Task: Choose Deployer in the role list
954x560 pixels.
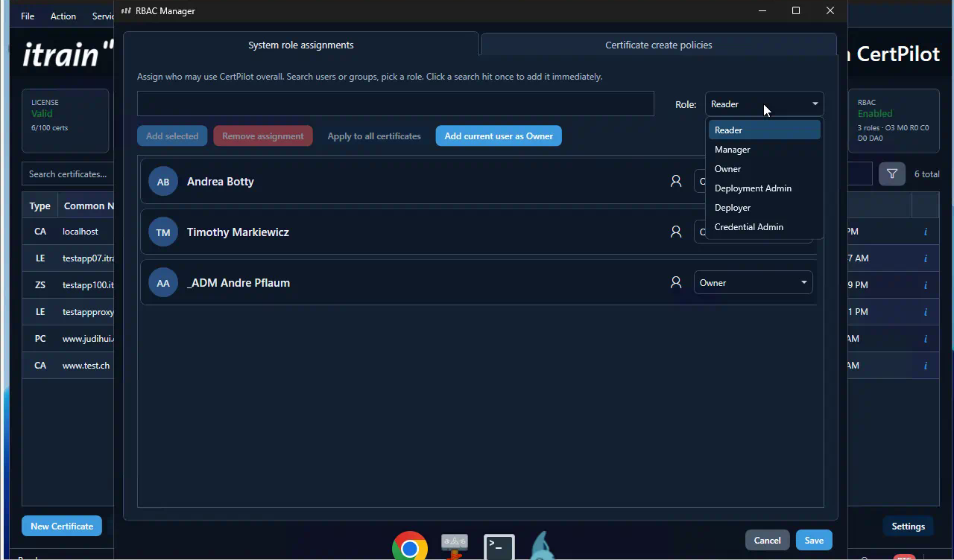Action: click(x=764, y=207)
